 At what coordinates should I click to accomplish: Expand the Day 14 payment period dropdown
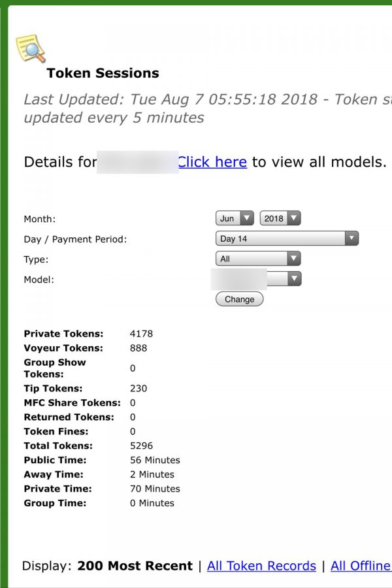coord(287,238)
